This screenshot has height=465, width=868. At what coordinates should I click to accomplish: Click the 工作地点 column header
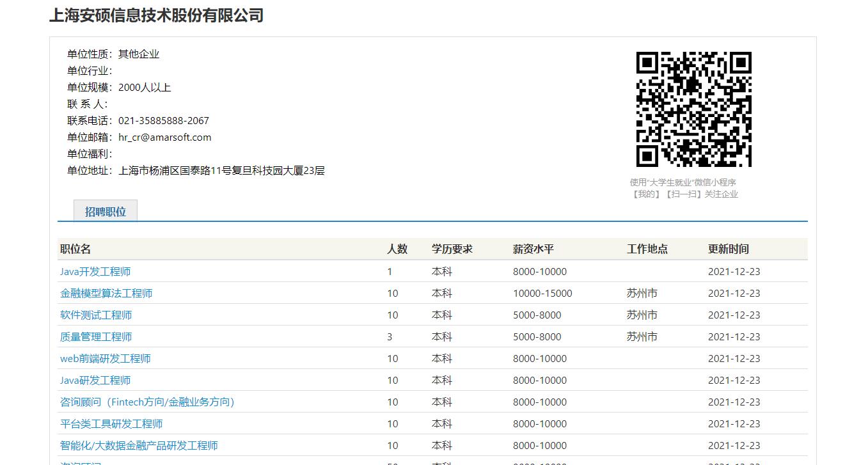click(647, 249)
